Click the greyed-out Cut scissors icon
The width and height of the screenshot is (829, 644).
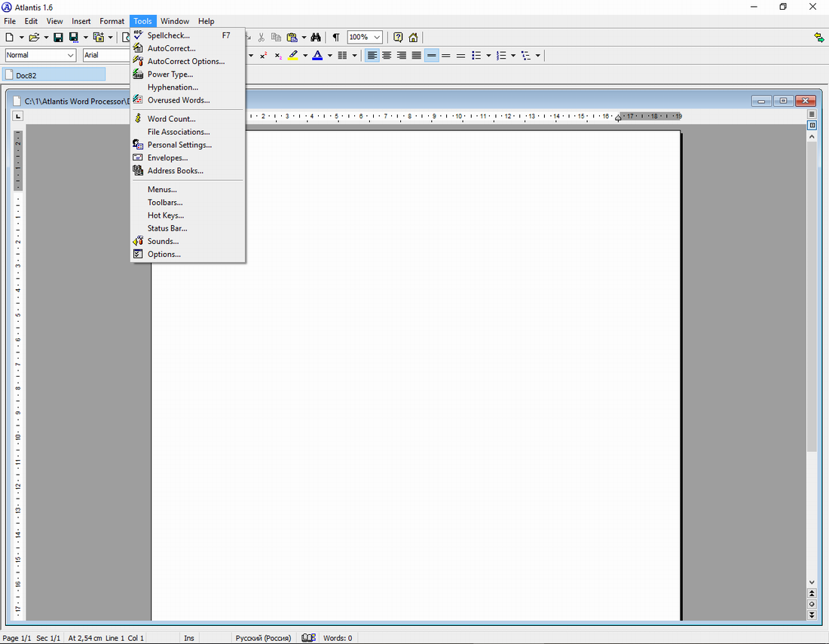[262, 38]
